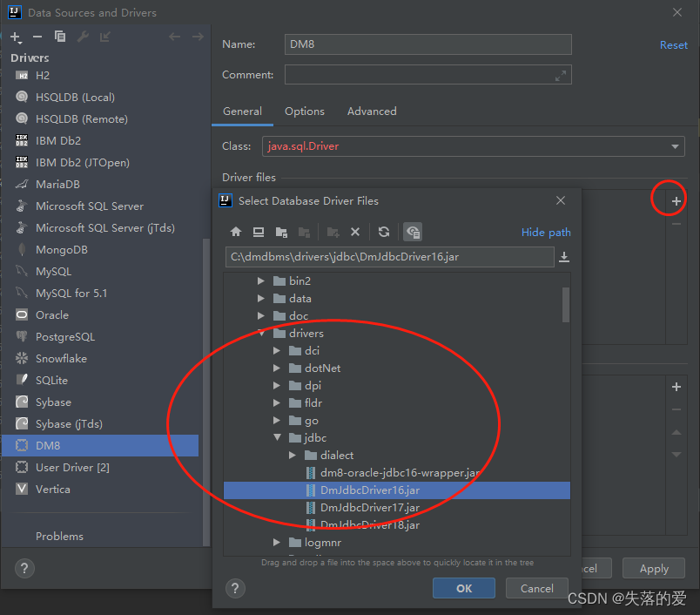Select the Oracle driver
Image resolution: width=700 pixels, height=615 pixels.
[52, 314]
